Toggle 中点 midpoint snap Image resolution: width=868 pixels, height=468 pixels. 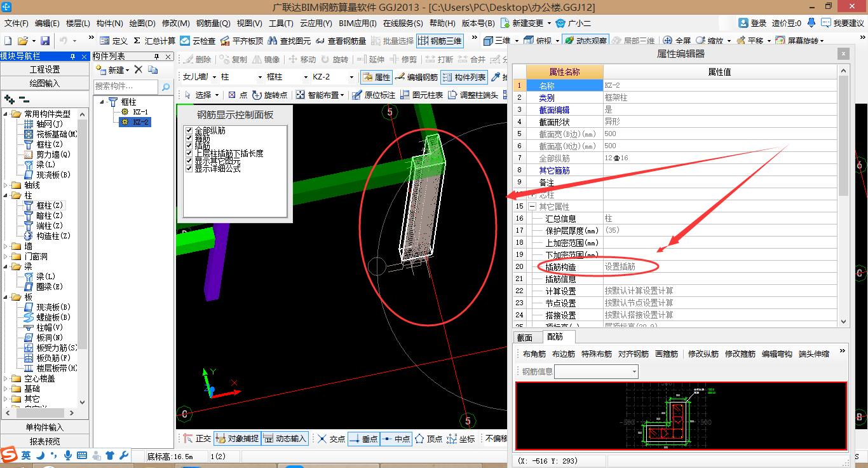click(395, 438)
